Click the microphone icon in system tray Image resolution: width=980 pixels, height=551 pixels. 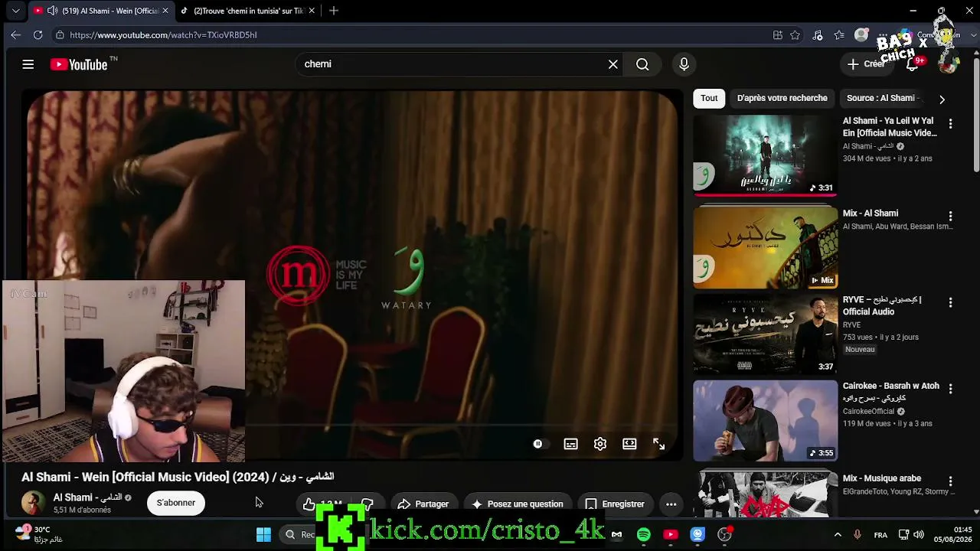(857, 535)
